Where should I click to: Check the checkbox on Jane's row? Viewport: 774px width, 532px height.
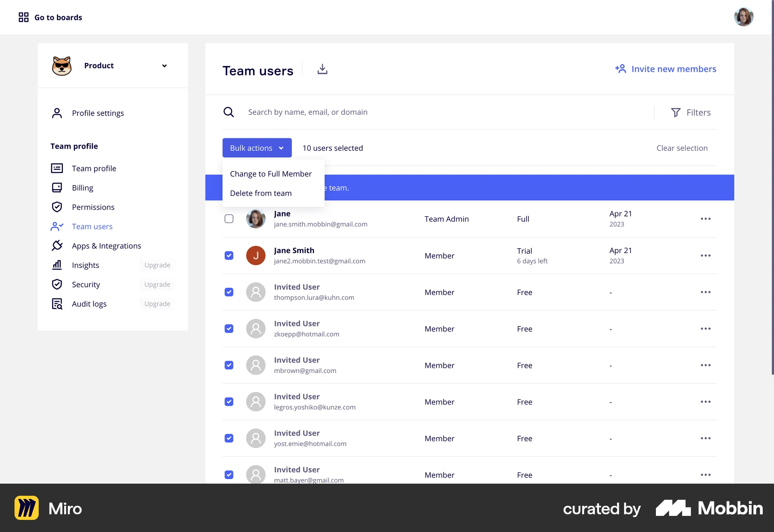point(229,218)
